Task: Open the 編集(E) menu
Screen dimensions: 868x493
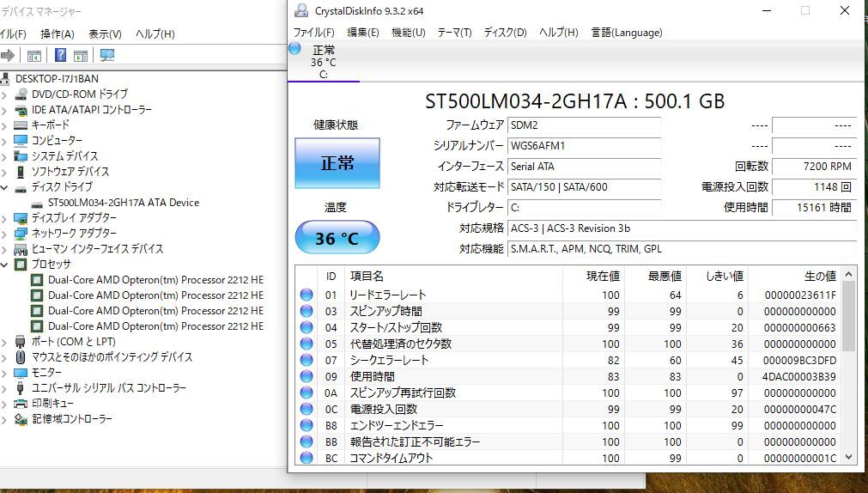Action: (x=363, y=32)
